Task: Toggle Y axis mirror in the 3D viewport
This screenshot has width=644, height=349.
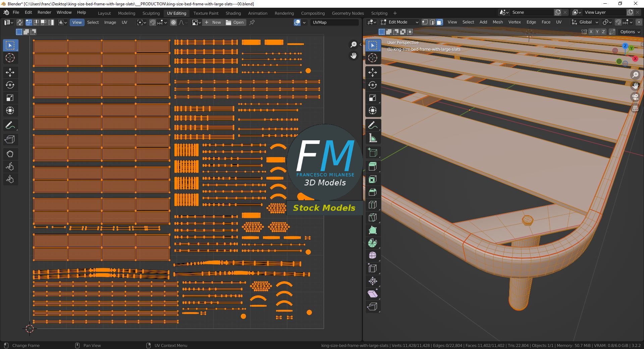Action: [597, 32]
